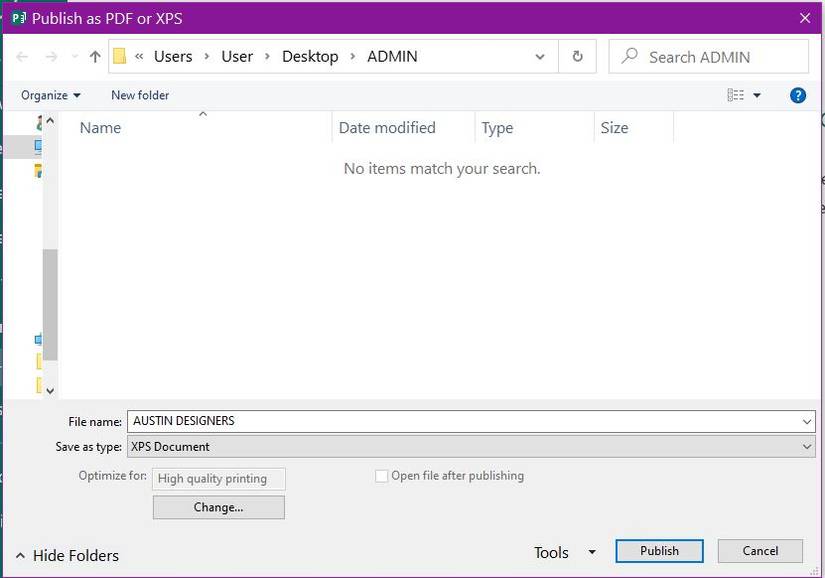Click the publisher app icon in title bar
Image resolution: width=825 pixels, height=578 pixels.
[x=17, y=17]
